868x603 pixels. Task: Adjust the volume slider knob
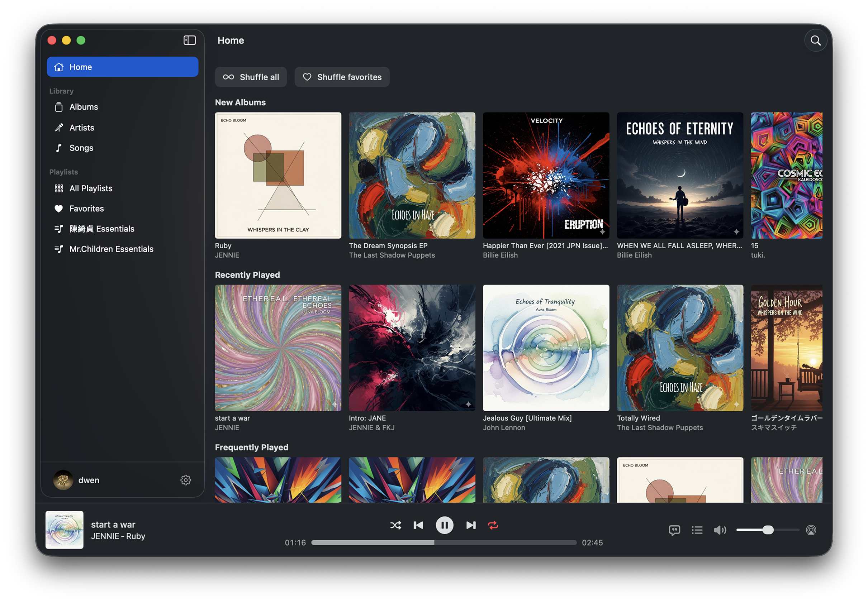[768, 530]
